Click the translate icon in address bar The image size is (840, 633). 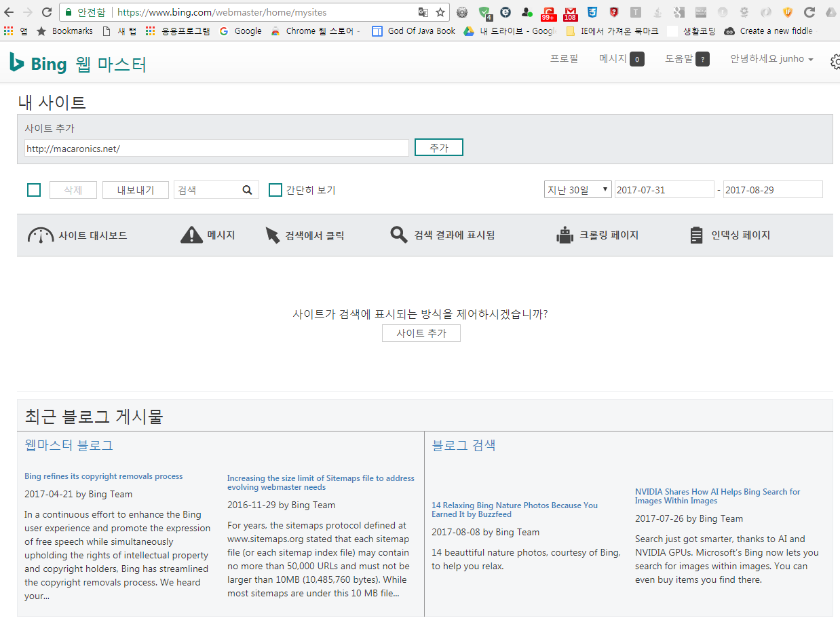point(423,12)
